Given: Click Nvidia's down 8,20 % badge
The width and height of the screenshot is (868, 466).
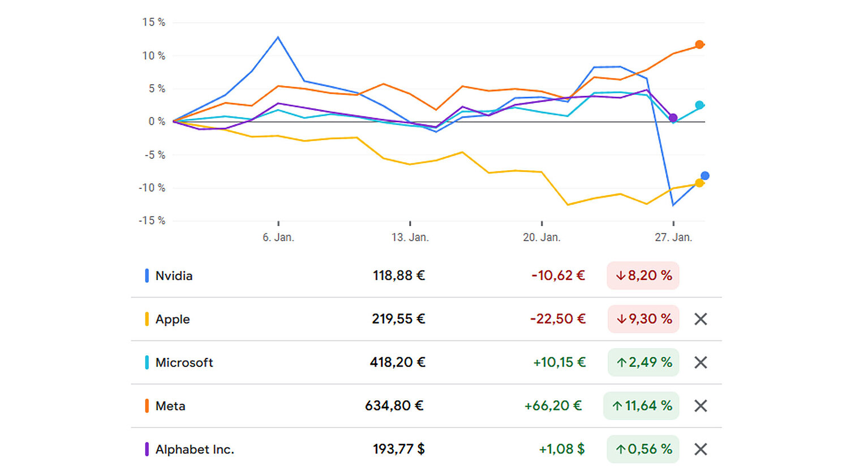Looking at the screenshot, I should click(643, 276).
